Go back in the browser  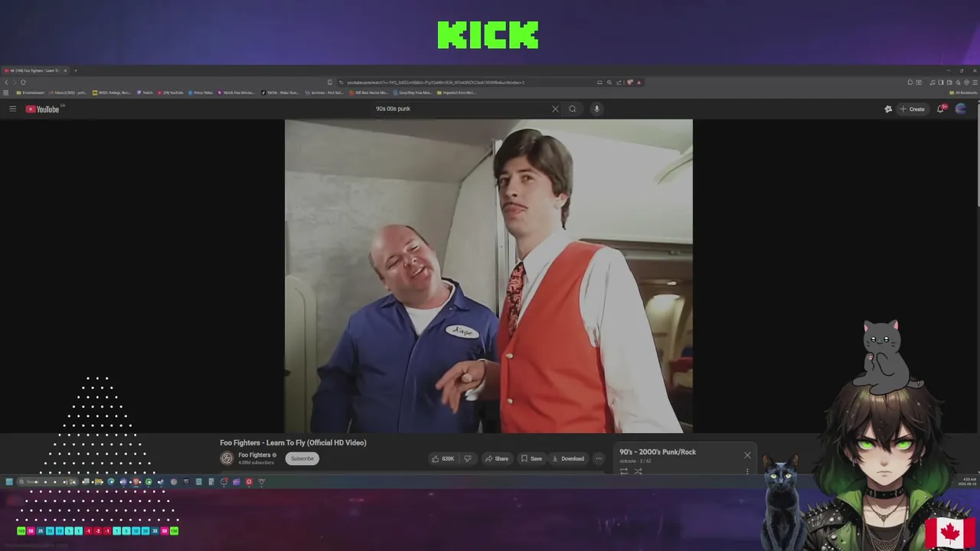(x=6, y=83)
